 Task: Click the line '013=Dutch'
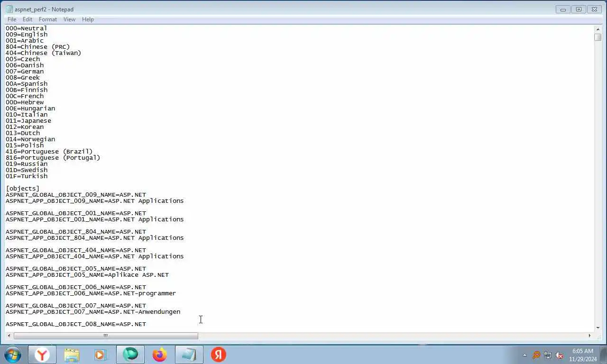[23, 133]
